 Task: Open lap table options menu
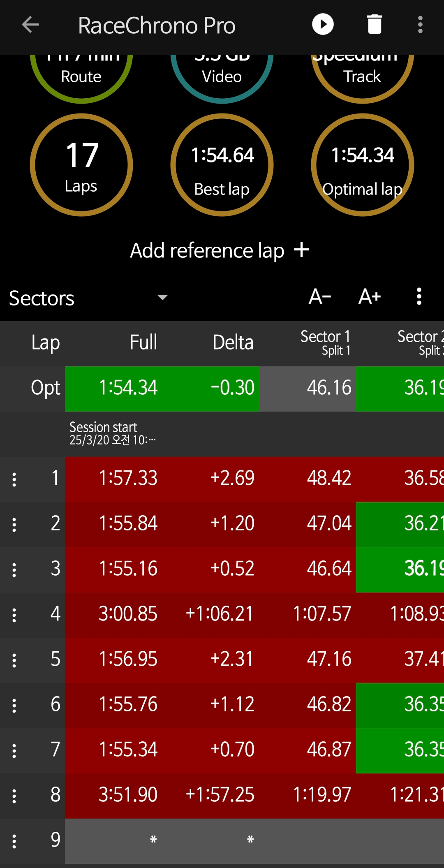pos(419,296)
